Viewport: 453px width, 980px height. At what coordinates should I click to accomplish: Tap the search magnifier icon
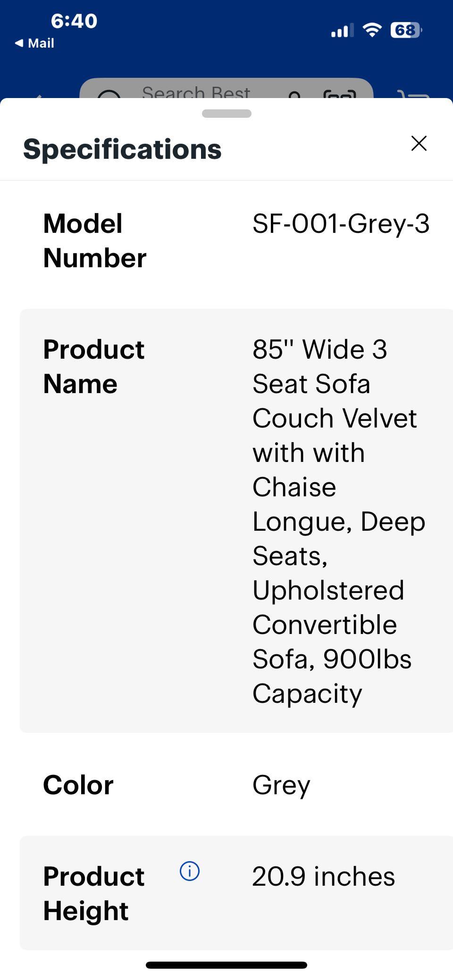(x=109, y=94)
